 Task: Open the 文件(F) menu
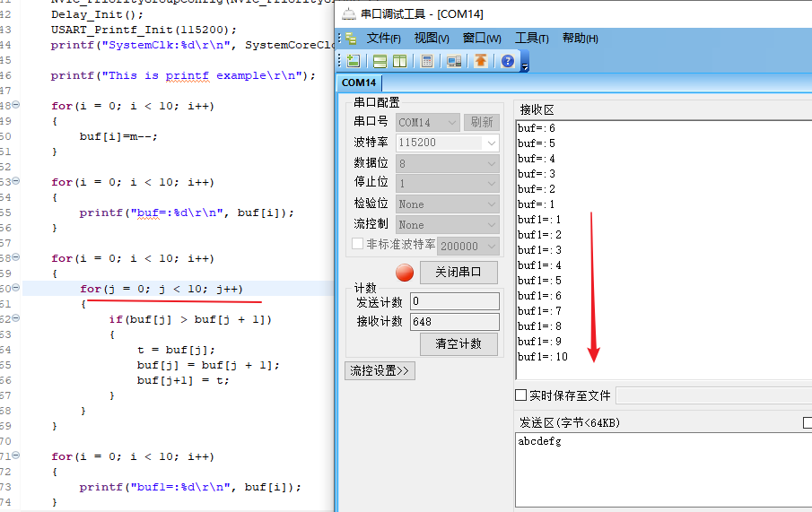[x=383, y=38]
